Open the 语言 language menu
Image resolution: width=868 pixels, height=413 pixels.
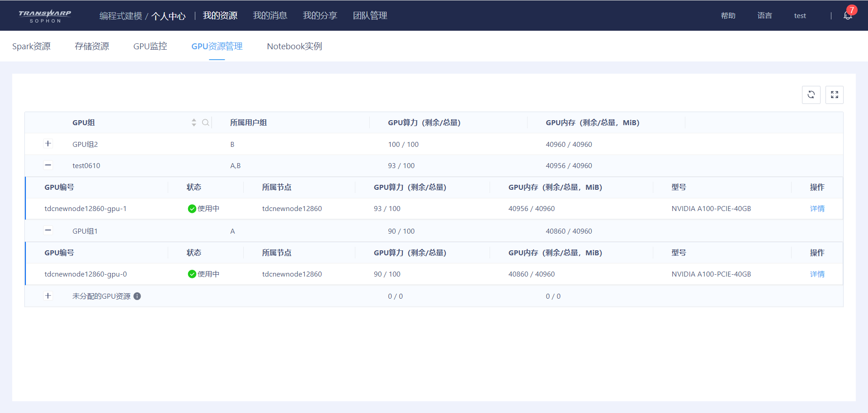point(764,16)
